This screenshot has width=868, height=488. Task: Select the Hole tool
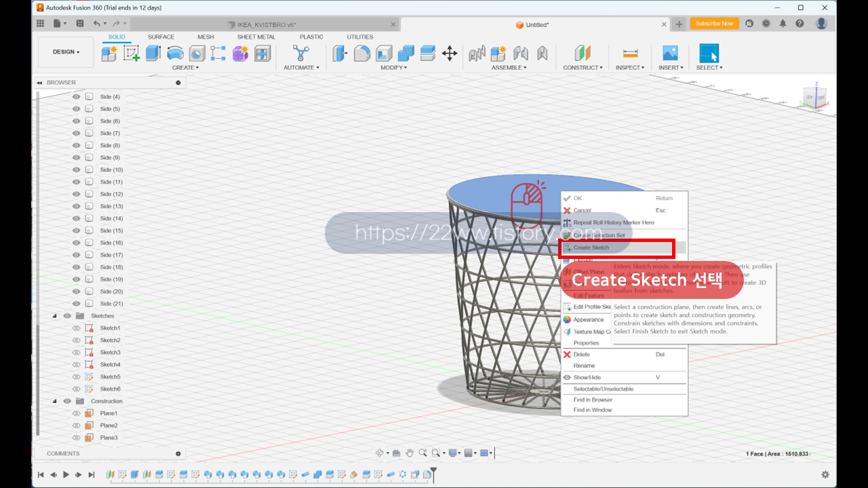(x=197, y=53)
